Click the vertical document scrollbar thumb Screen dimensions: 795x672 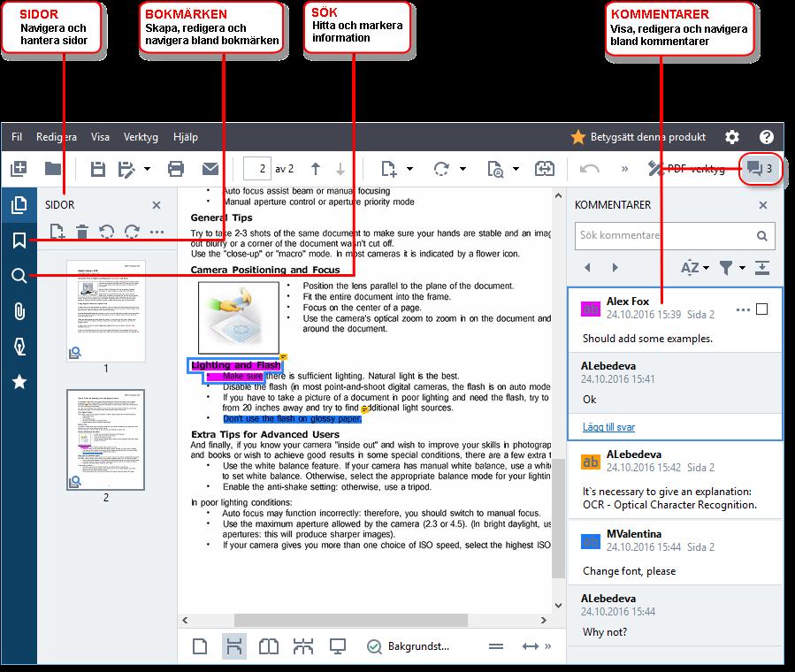[558, 518]
